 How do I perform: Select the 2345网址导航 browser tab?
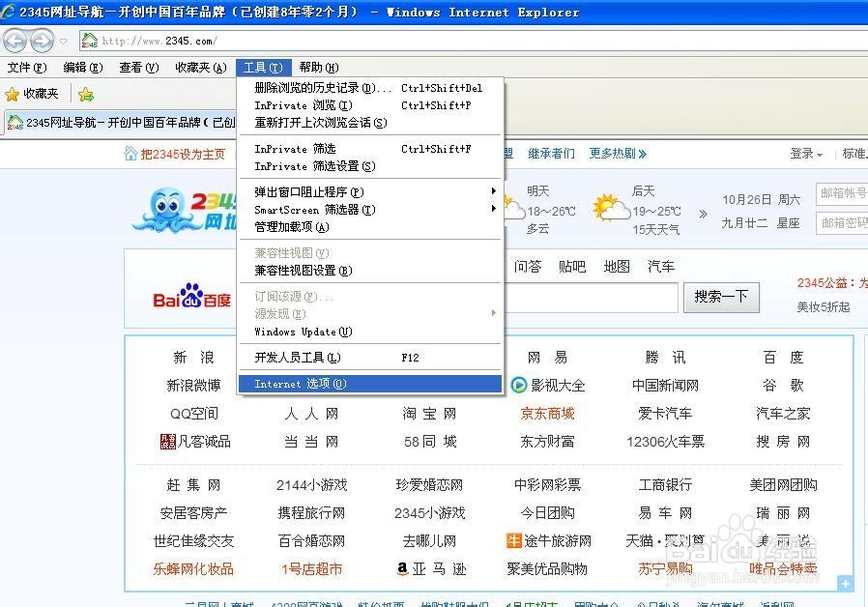click(121, 123)
